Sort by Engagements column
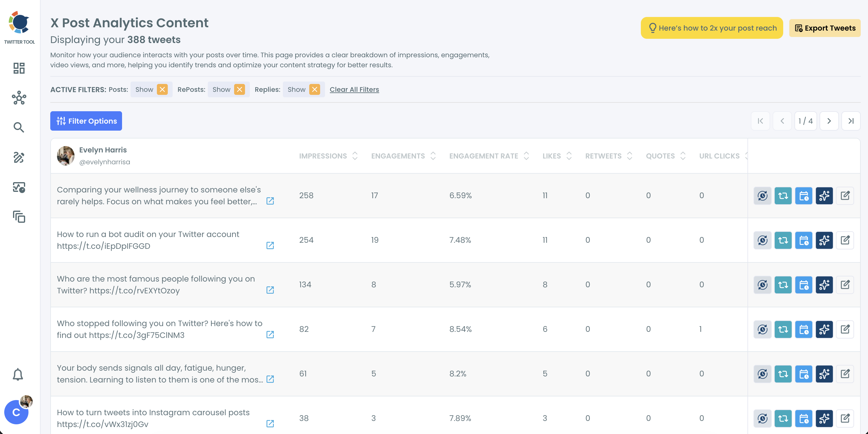 (433, 156)
